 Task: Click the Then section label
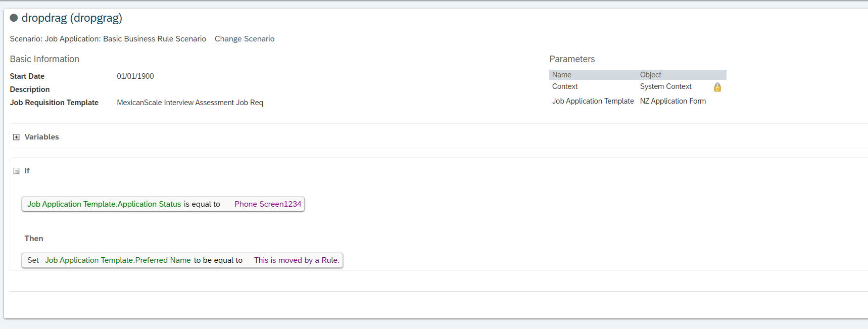tap(34, 239)
